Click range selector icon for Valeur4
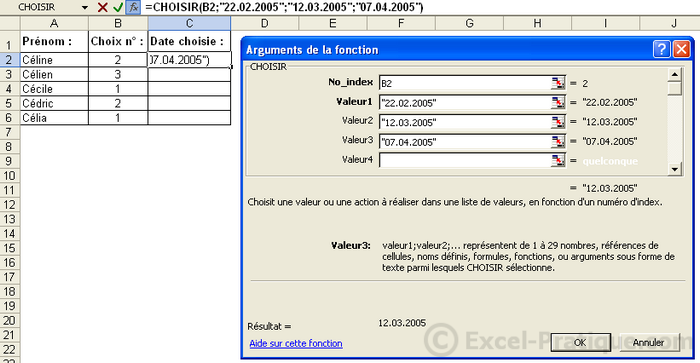This screenshot has width=700, height=363. point(558,160)
